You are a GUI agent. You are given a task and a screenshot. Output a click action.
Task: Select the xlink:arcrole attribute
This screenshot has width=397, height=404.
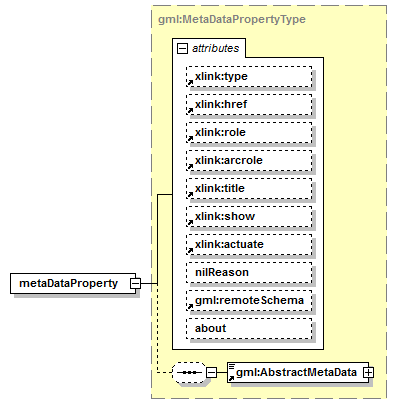(x=249, y=161)
